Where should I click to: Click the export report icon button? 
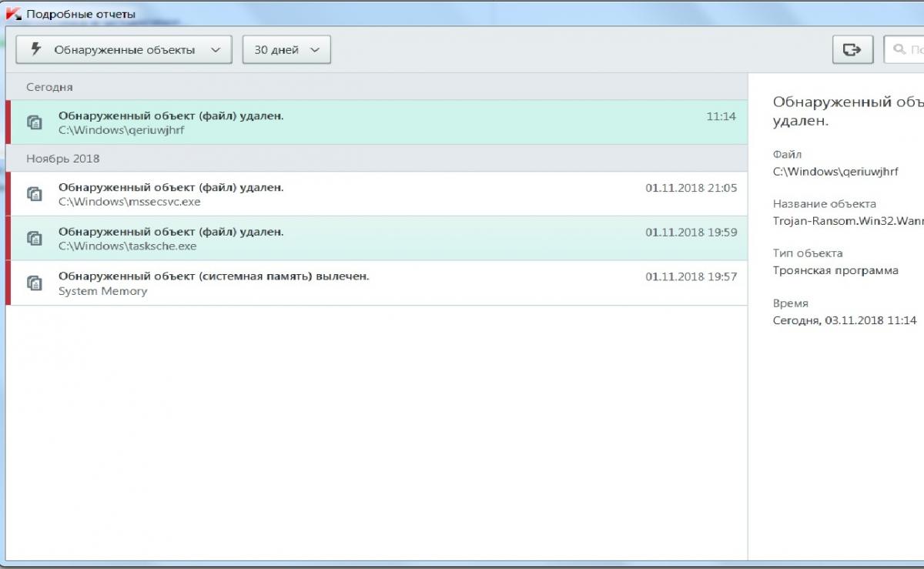[852, 50]
